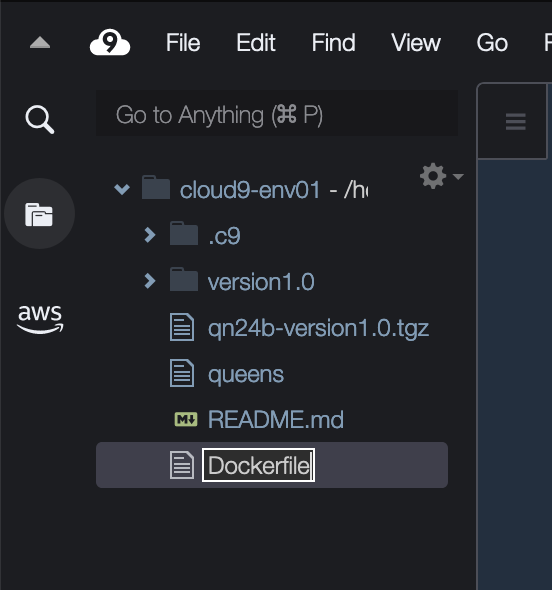Click the tab pane hamburger menu icon
This screenshot has width=552, height=590.
516,122
